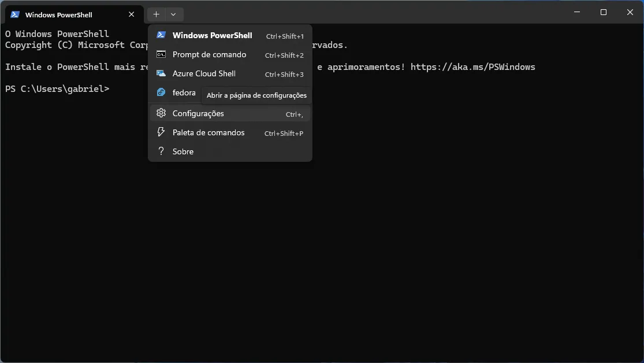Click the PS C:\Users\gabriel> prompt line
The width and height of the screenshot is (644, 363).
57,88
